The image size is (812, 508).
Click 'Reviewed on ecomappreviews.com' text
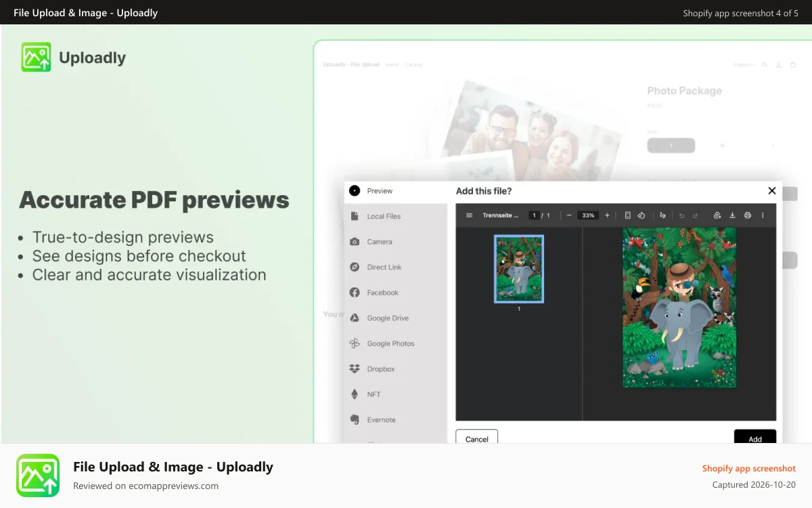coord(145,486)
